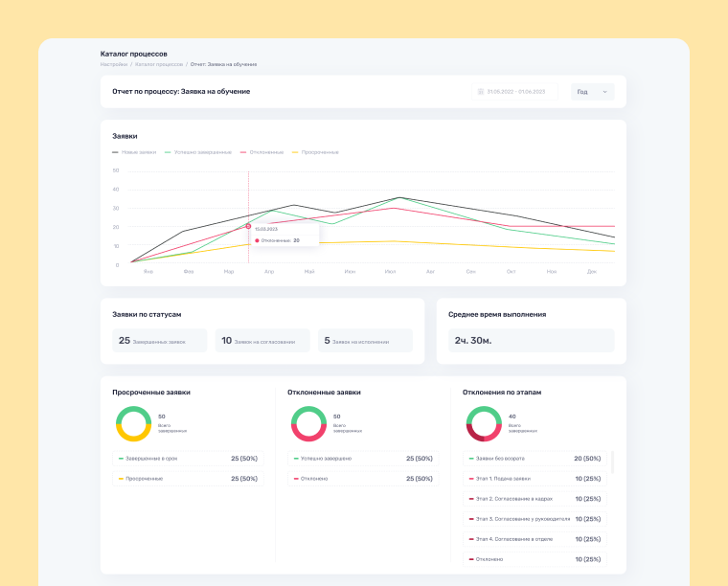Open Каталог процессов breadcrumb link
728x586 pixels.
point(158,64)
